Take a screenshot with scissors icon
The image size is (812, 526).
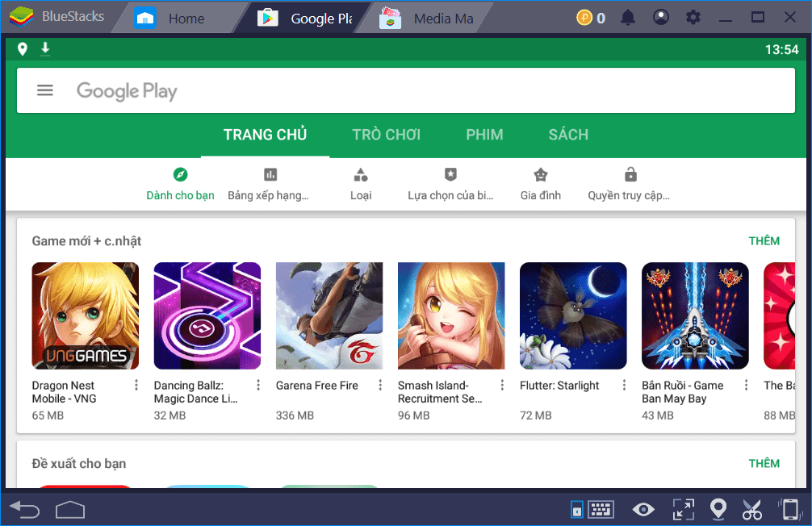point(752,509)
